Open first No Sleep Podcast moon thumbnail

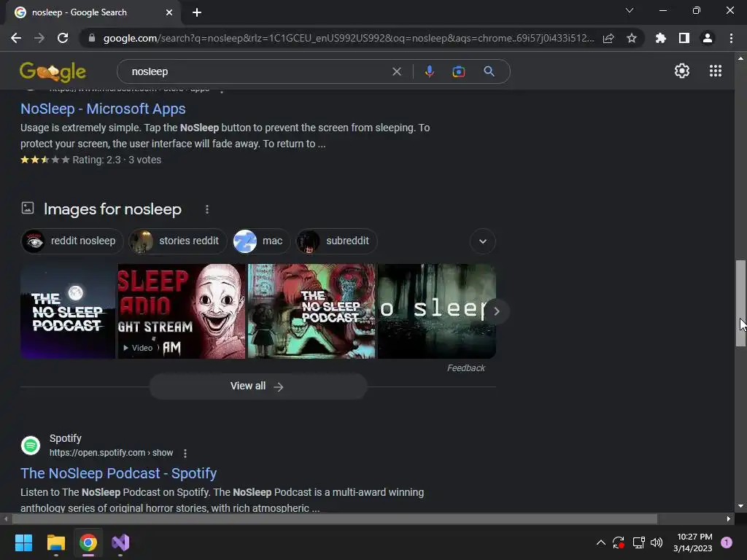tap(68, 311)
